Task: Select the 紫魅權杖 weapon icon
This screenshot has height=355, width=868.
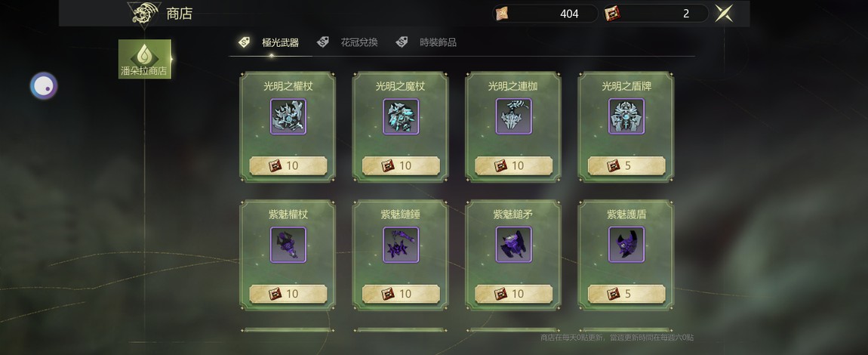Action: coord(288,244)
